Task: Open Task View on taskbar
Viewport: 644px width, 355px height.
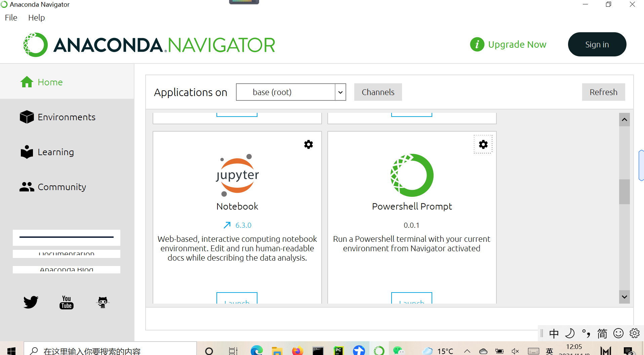Action: [x=233, y=351]
